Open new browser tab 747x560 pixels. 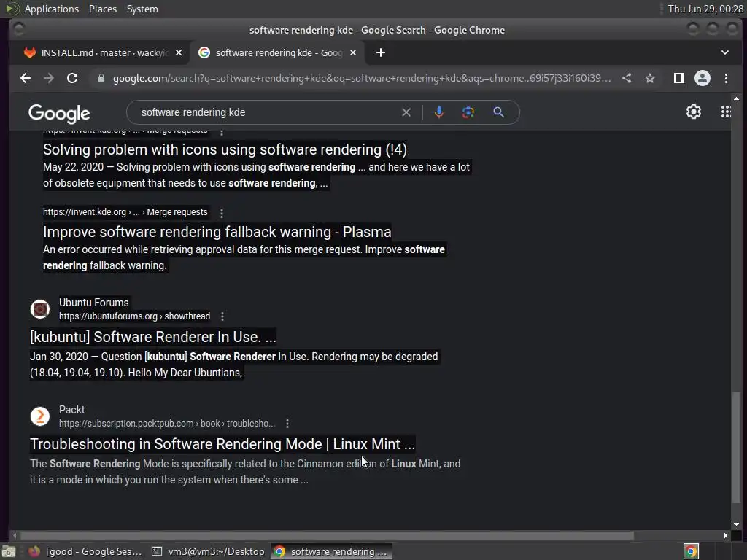(380, 52)
